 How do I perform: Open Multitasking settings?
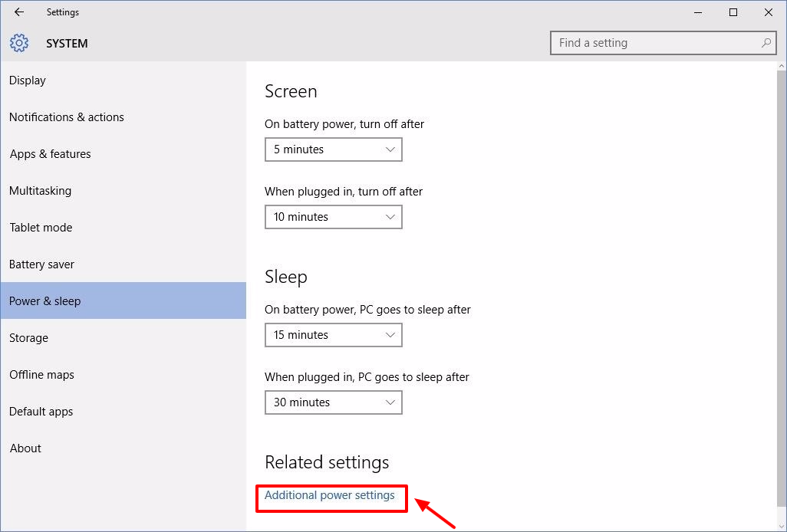point(40,191)
